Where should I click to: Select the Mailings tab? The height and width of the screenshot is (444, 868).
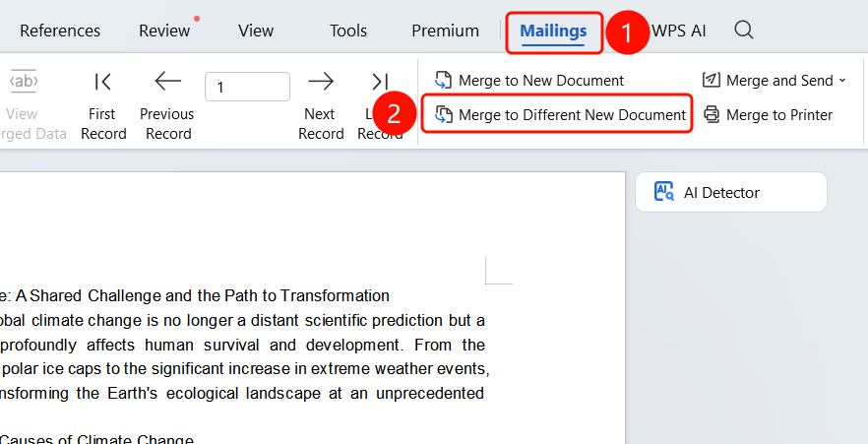(553, 31)
